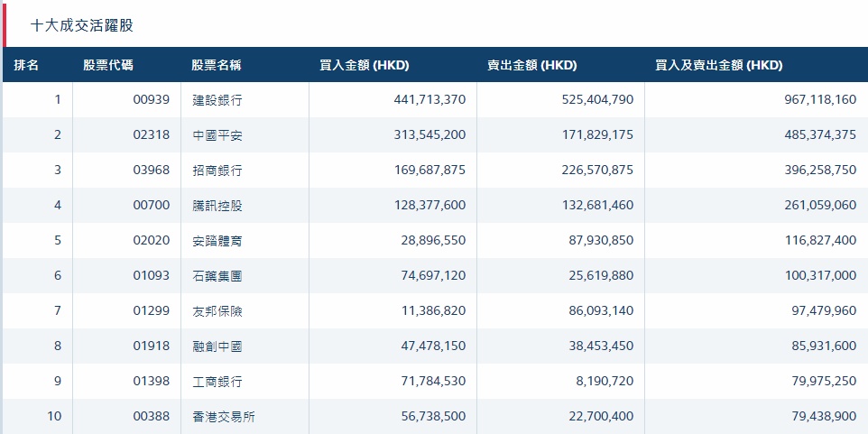Select the 中國平安 stock name
The image size is (868, 434).
coord(217,135)
